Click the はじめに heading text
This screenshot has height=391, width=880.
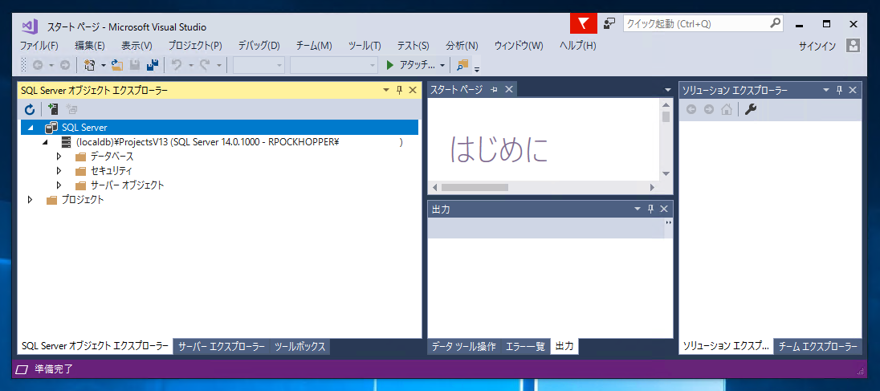pyautogui.click(x=499, y=150)
